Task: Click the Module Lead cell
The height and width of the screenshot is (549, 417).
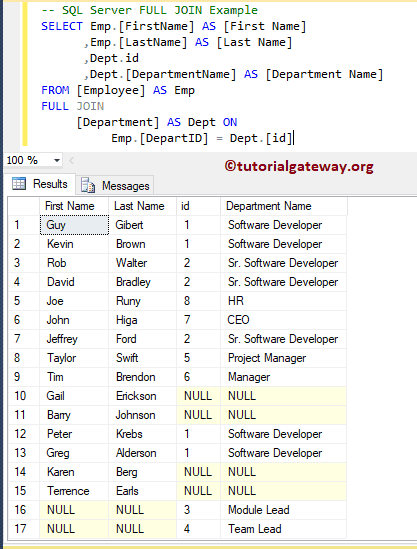Action: pyautogui.click(x=284, y=510)
